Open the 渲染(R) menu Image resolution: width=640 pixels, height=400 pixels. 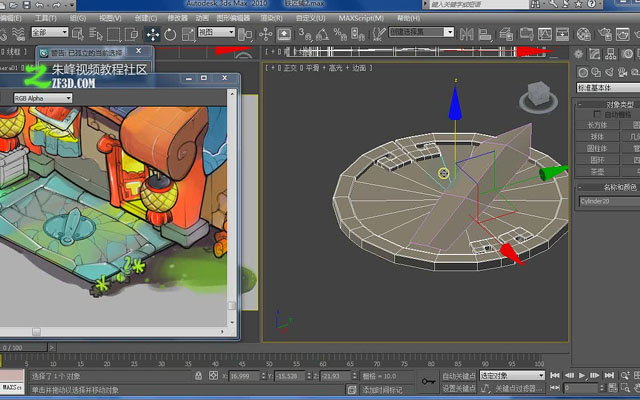click(x=271, y=18)
